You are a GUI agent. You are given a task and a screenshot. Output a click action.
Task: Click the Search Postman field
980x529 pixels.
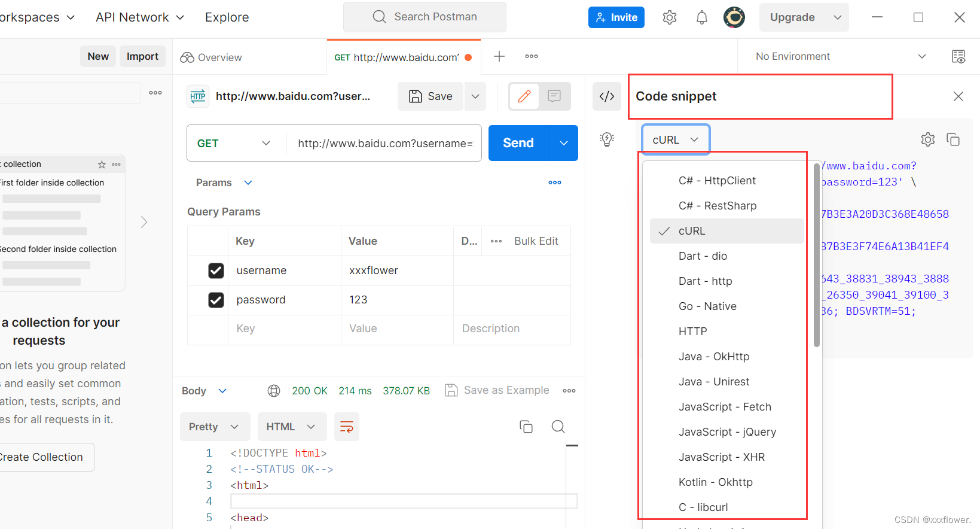(425, 17)
